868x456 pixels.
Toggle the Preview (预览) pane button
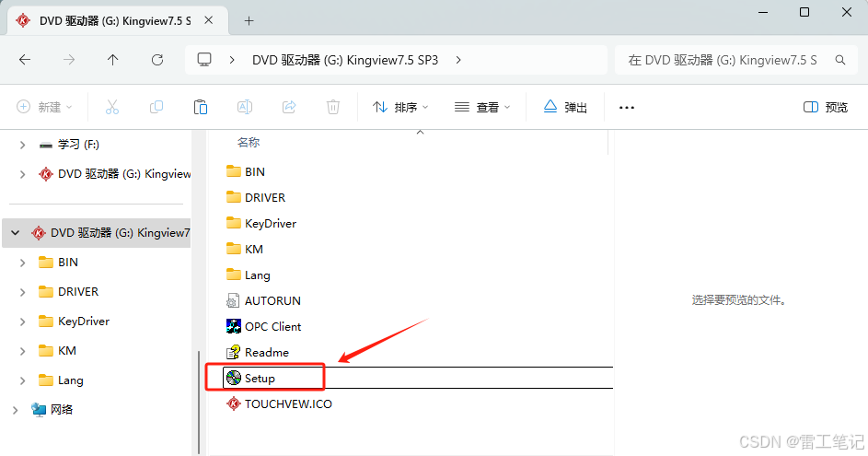[826, 107]
